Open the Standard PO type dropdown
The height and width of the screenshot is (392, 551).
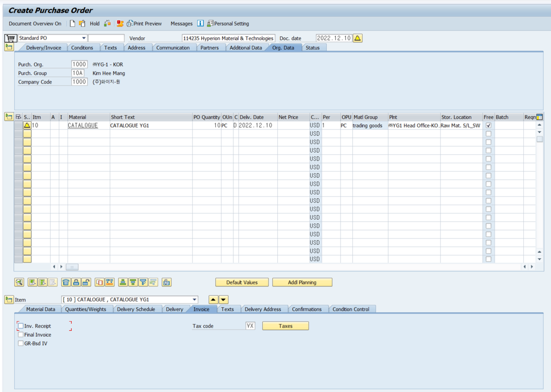84,38
